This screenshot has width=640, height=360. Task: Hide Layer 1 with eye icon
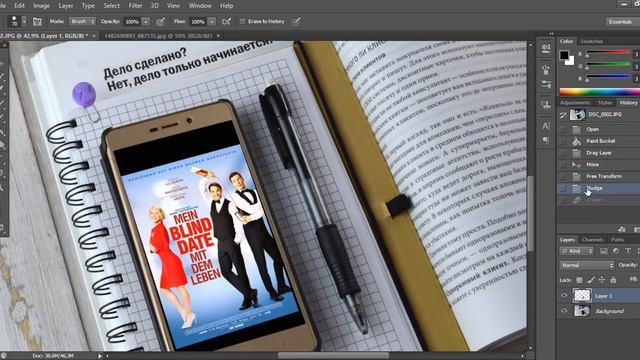564,296
